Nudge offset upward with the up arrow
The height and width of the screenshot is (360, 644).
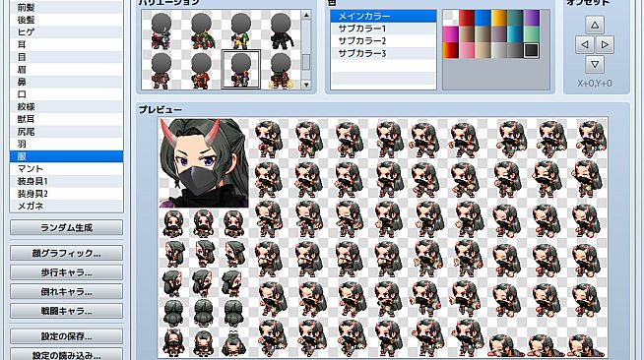(x=595, y=25)
